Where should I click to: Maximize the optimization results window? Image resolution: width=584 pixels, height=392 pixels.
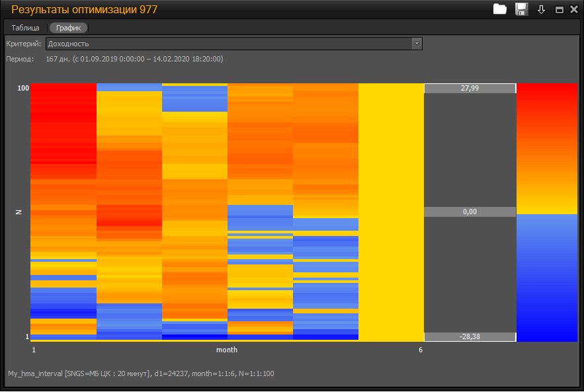pos(559,10)
